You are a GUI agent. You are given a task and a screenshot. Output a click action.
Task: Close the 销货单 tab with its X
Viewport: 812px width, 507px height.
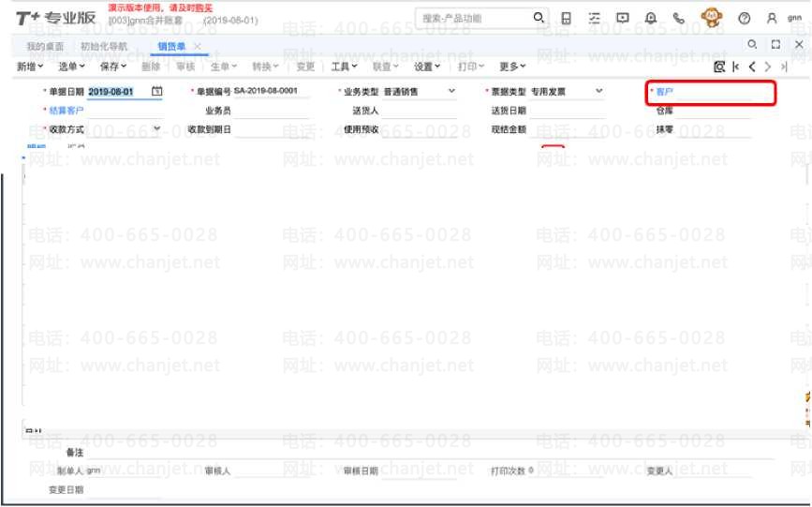tap(198, 46)
